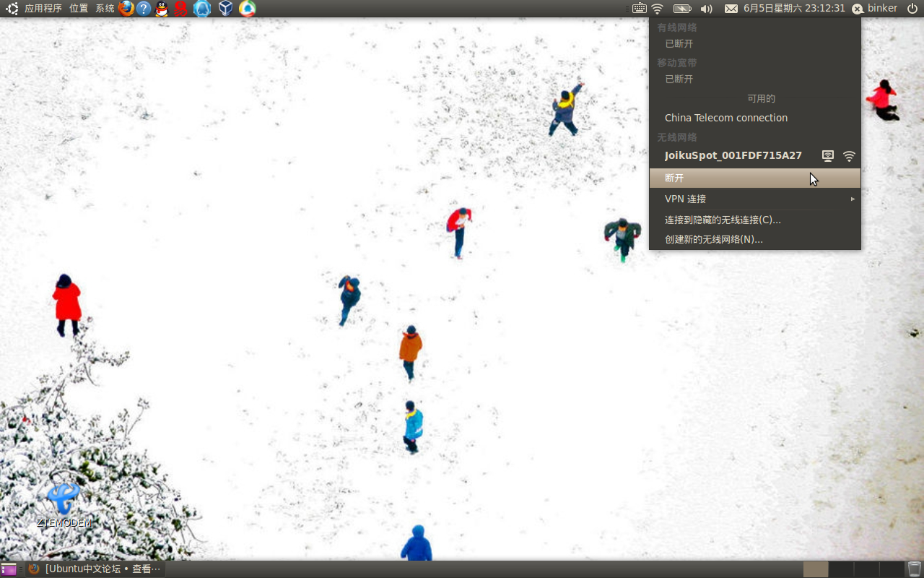Launch the blue circle penguin icon
Image resolution: width=924 pixels, height=578 pixels.
[x=201, y=9]
